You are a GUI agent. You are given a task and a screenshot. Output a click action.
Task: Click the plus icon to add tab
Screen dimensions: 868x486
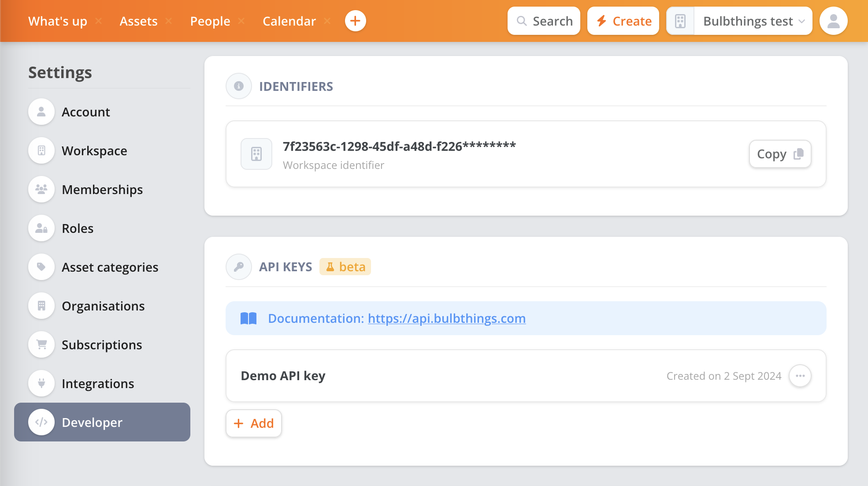click(x=355, y=21)
